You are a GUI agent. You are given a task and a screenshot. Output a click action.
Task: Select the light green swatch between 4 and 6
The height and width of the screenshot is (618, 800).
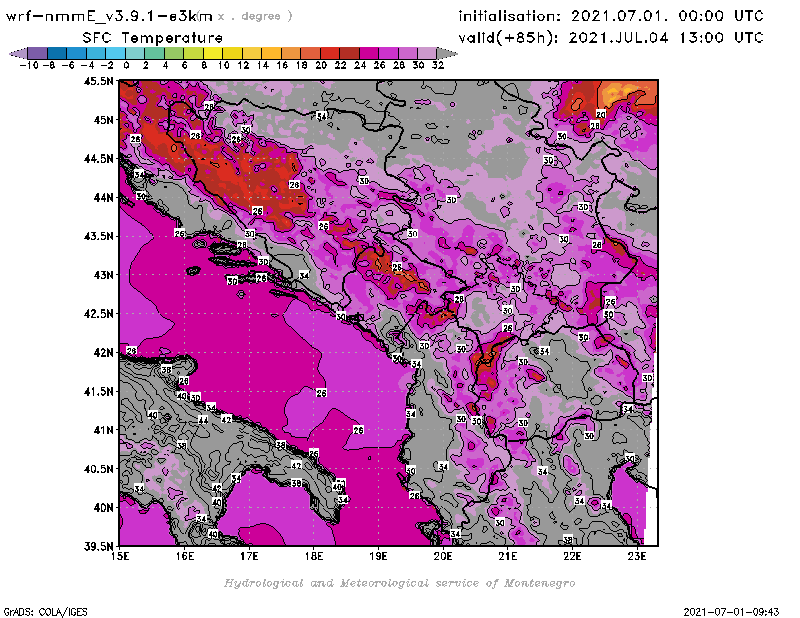174,54
